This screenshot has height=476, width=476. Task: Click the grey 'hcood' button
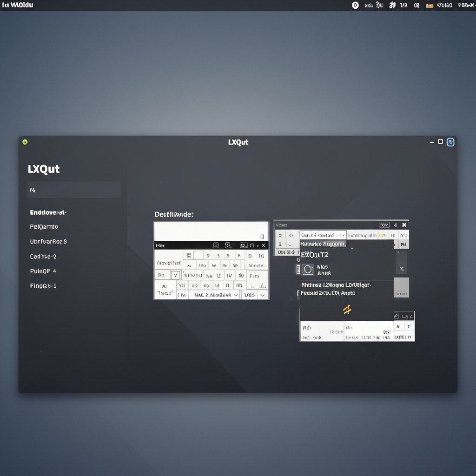point(401,287)
